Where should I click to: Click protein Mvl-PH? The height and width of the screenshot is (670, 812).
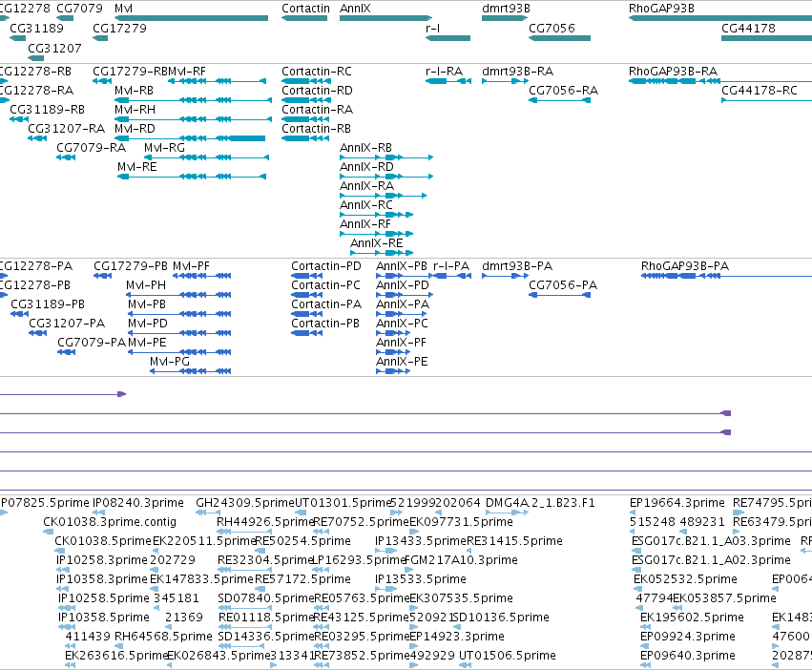[x=146, y=285]
